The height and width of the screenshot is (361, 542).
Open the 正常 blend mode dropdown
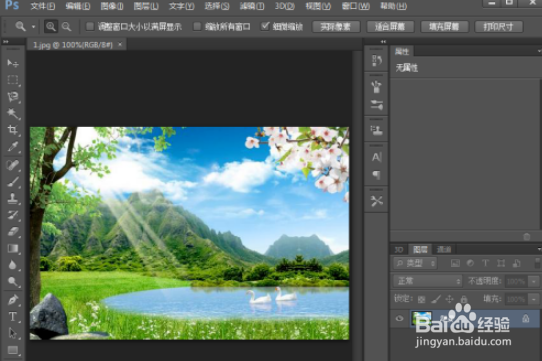click(x=428, y=281)
